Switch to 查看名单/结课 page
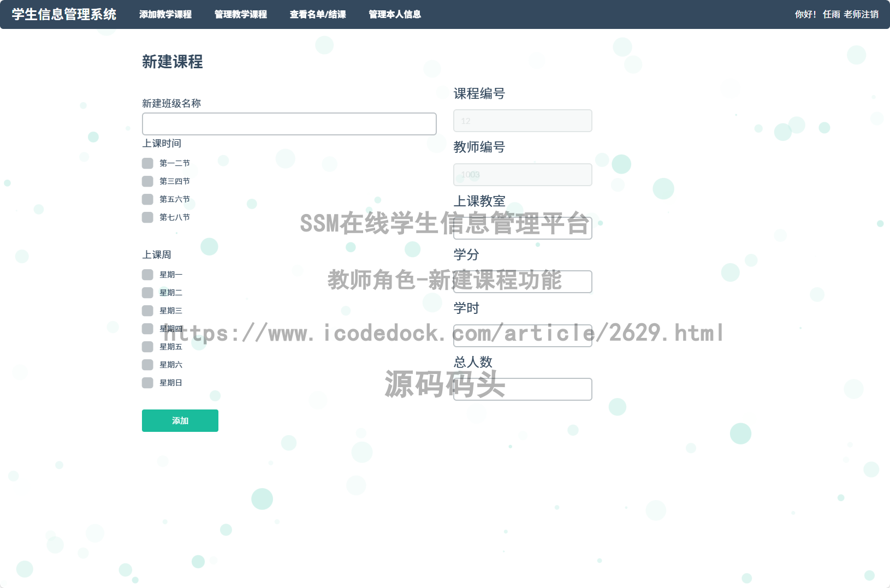 point(318,15)
